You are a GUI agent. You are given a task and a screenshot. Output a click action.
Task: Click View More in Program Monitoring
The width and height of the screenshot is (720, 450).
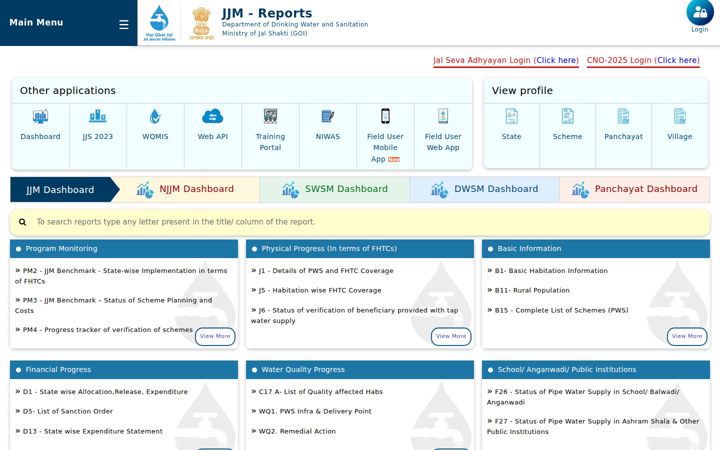[x=215, y=336]
